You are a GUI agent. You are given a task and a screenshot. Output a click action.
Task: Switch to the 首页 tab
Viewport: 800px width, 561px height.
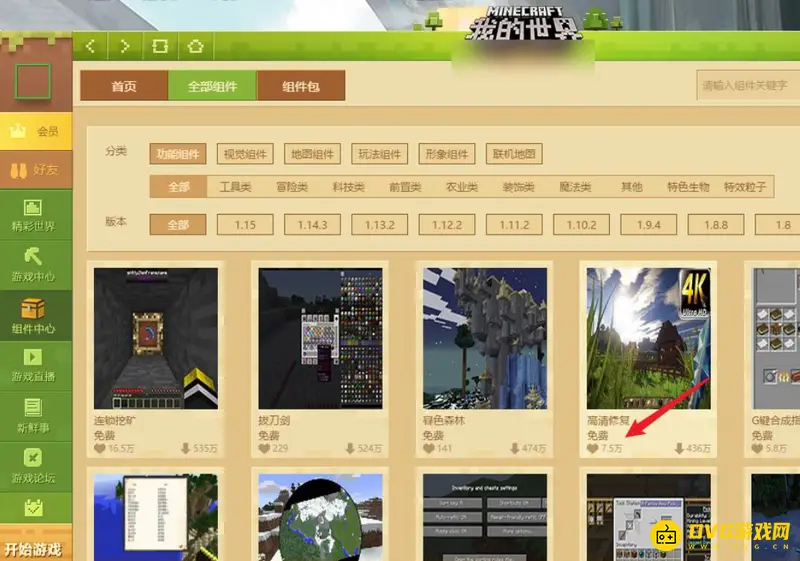point(124,86)
